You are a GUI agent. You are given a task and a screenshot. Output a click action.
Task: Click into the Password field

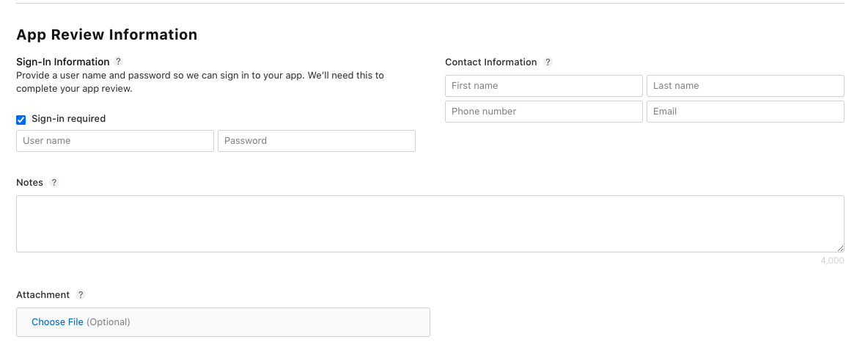[x=316, y=141]
